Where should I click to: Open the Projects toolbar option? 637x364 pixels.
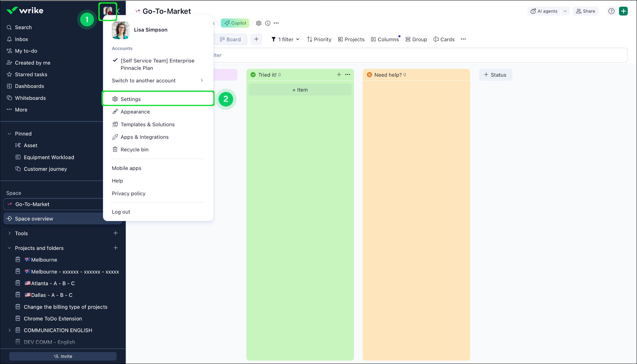tap(351, 39)
